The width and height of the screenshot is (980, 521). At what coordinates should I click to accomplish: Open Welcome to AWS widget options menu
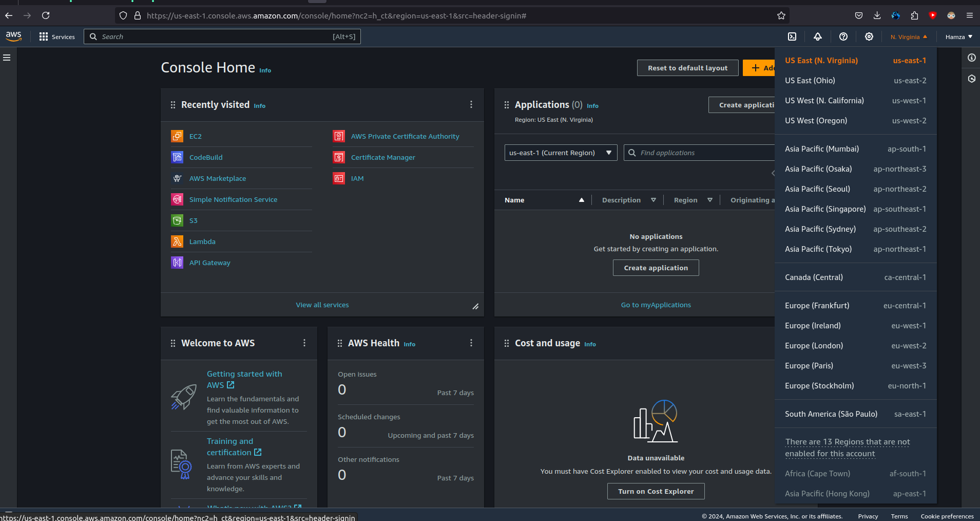coord(304,343)
